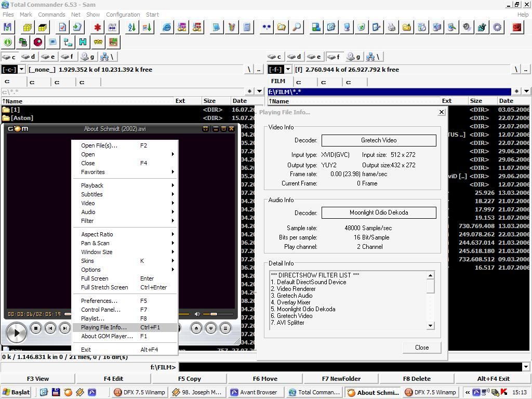
Task: Click the magnifying glass search icon
Action: 297,27
